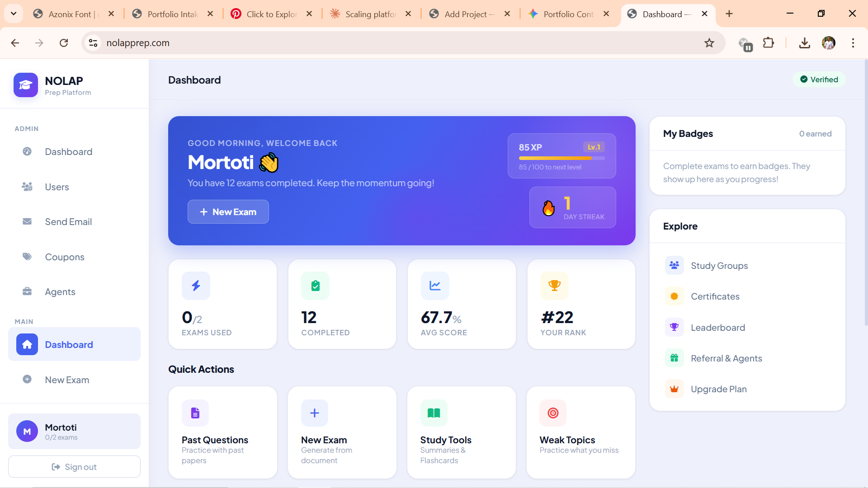Click the open book Study Tools icon
This screenshot has width=868, height=488.
[434, 413]
